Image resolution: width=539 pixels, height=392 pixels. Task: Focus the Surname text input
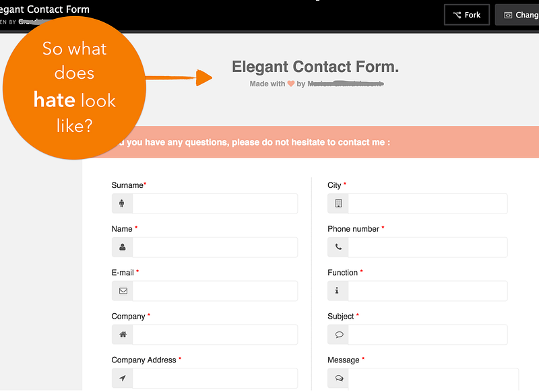pos(215,203)
